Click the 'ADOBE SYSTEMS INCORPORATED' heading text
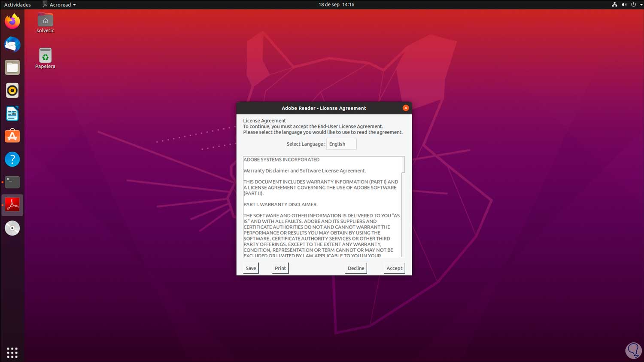Image resolution: width=644 pixels, height=362 pixels. (x=282, y=160)
